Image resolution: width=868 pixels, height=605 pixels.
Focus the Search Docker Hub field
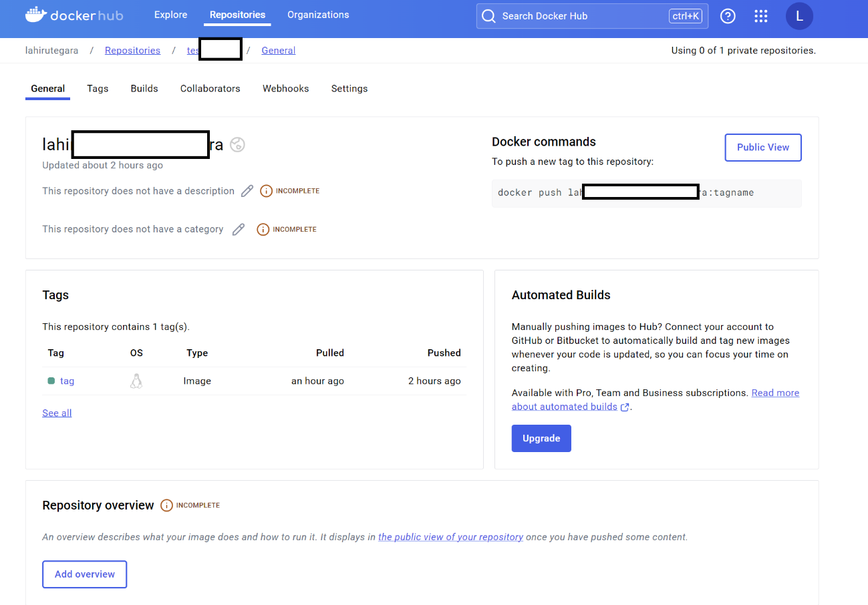tap(591, 16)
